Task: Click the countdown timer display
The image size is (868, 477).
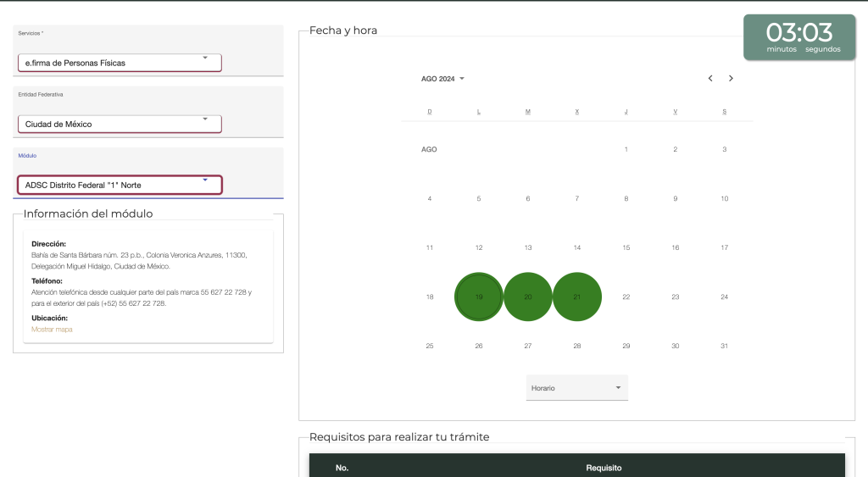Action: tap(799, 37)
